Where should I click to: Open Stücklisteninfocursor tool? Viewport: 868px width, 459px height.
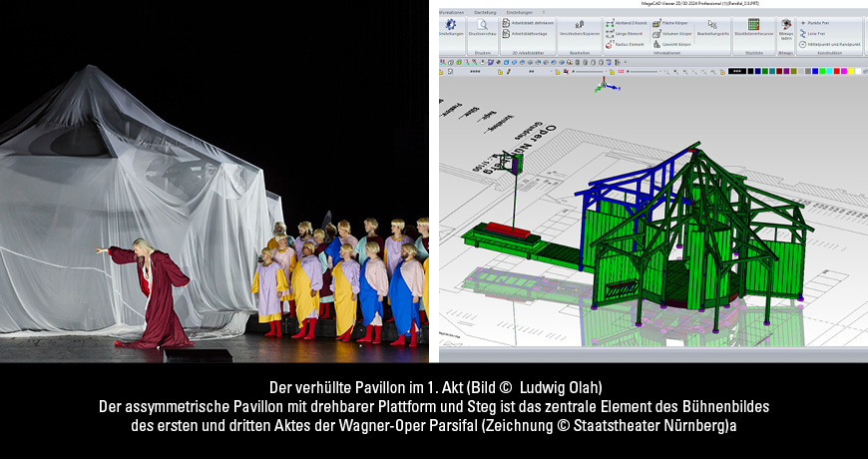(x=754, y=28)
